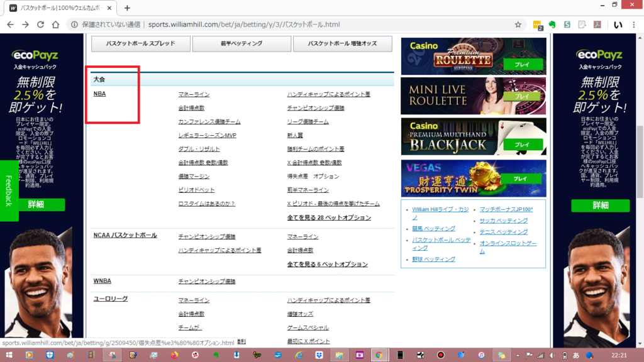644x362 pixels.
Task: View all 28 bet options for NBA
Action: tap(329, 217)
